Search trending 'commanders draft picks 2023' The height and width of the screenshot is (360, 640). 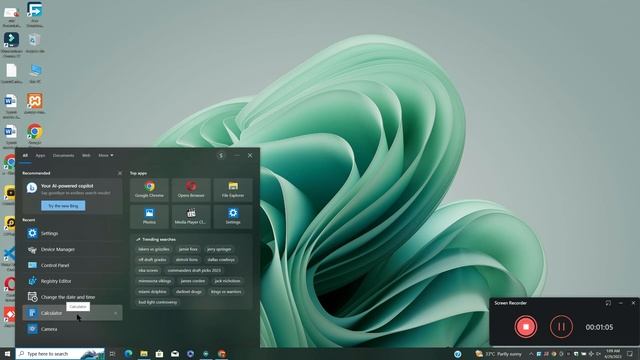194,270
